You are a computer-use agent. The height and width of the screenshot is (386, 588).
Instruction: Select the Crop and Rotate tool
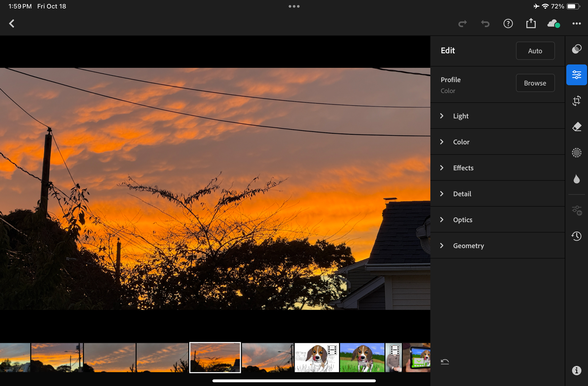point(576,100)
